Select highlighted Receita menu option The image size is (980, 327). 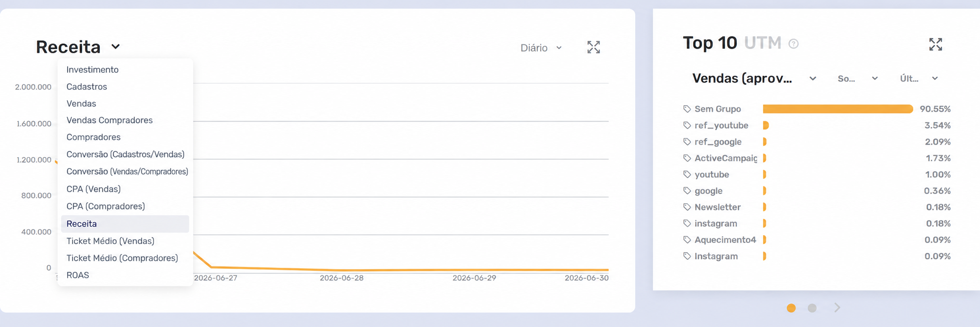pos(125,224)
